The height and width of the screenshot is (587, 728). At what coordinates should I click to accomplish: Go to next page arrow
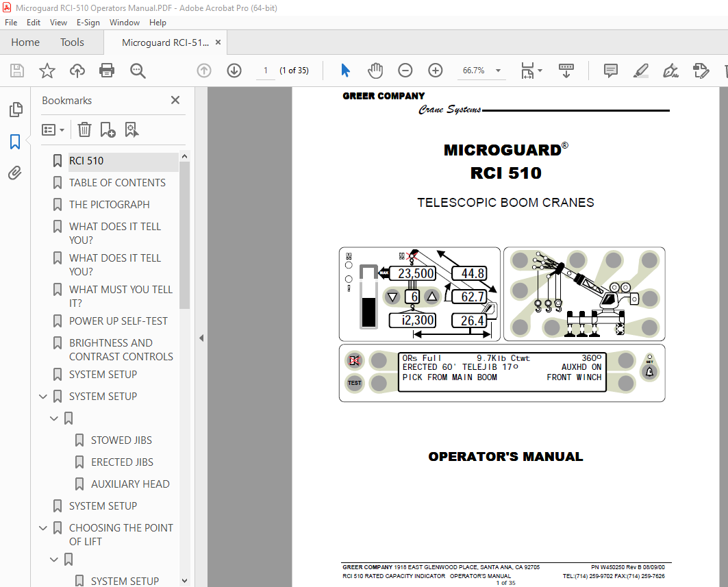click(x=234, y=71)
